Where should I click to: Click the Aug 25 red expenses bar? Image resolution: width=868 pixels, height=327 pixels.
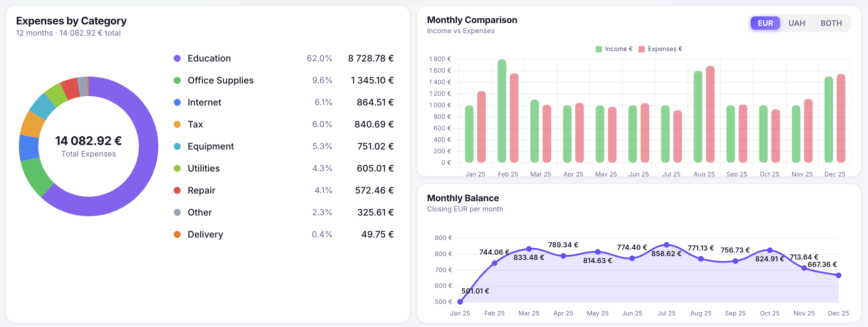tap(710, 114)
